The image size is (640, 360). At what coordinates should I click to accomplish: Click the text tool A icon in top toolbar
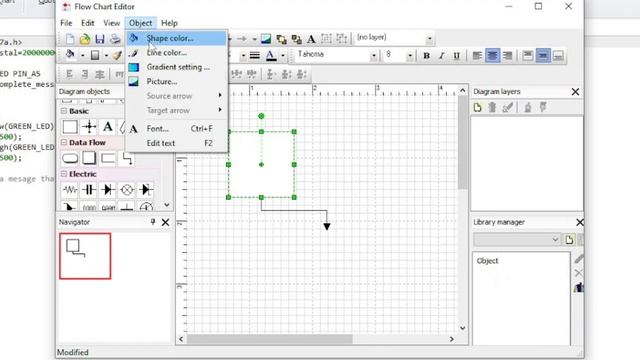pyautogui.click(x=311, y=39)
